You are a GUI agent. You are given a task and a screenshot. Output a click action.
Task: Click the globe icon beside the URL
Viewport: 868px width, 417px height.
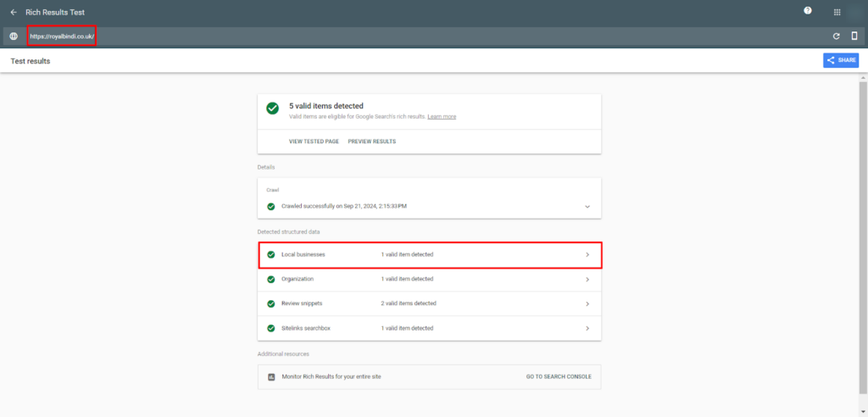[14, 36]
